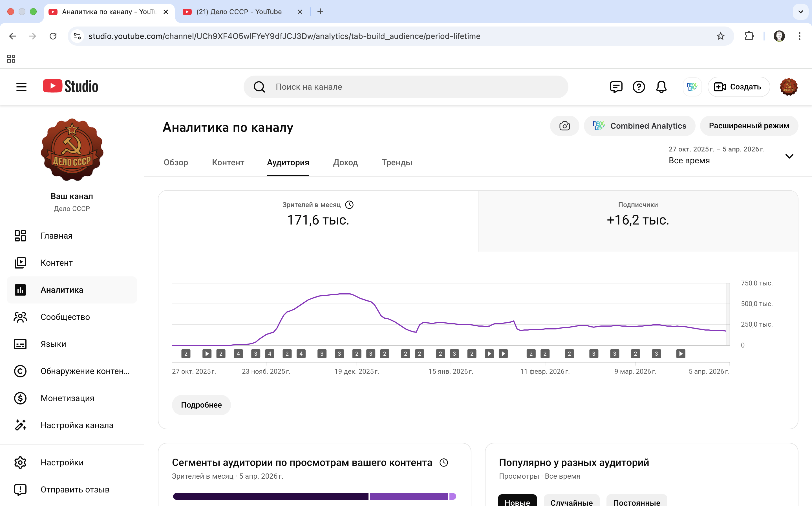Click the clock icon next to Зрителей в месяц

[x=349, y=205]
